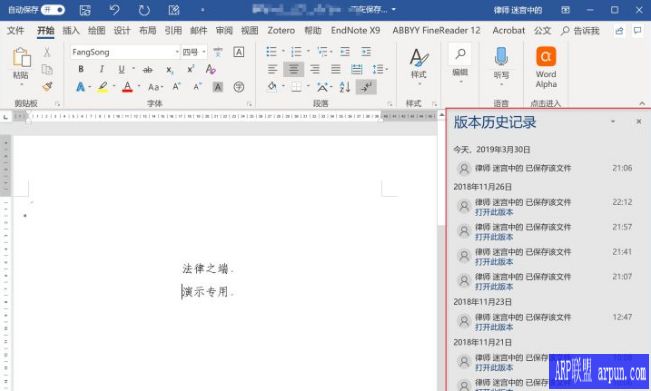Toggle character shading

[x=218, y=87]
